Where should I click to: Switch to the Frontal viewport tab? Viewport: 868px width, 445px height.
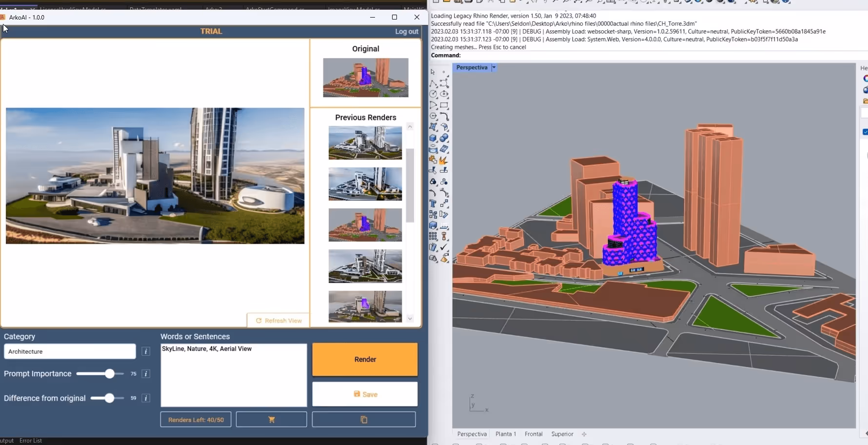(533, 434)
